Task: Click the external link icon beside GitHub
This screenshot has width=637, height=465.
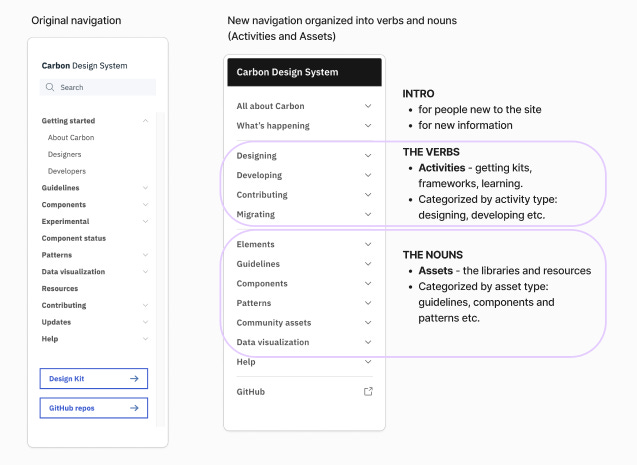Action: tap(368, 391)
